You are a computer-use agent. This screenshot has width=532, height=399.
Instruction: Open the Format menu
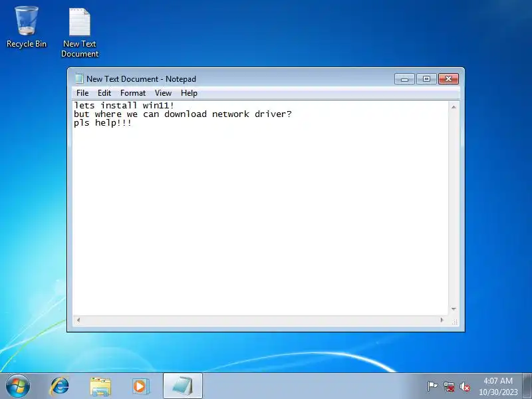[x=132, y=93]
